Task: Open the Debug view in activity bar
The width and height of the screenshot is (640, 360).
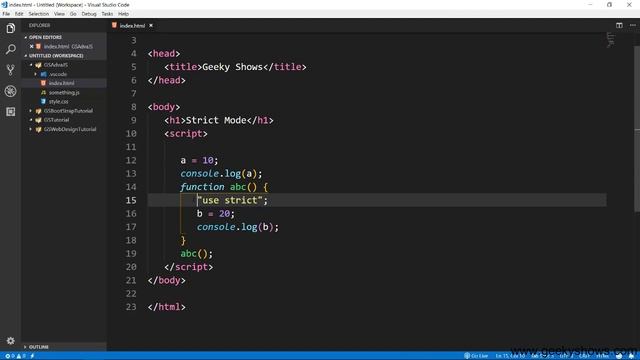Action: tap(11, 91)
